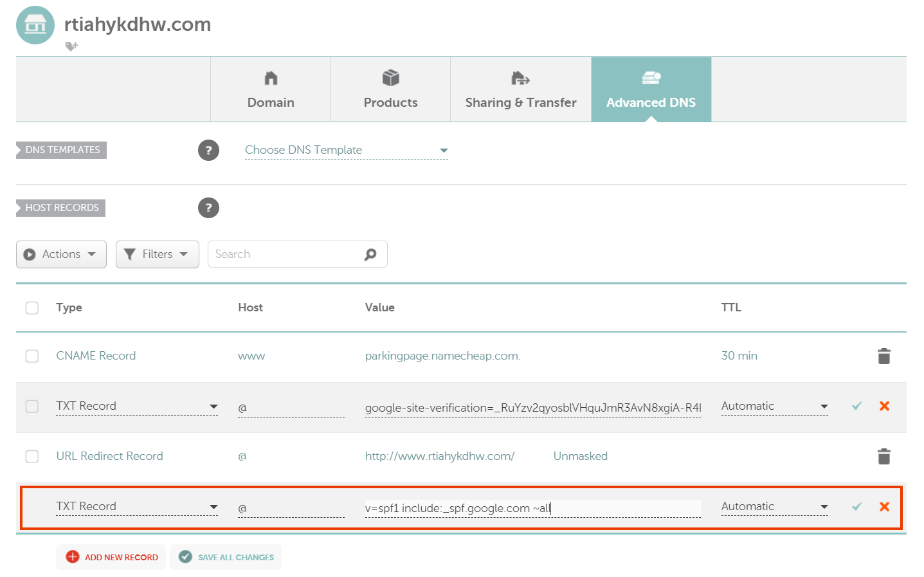Open the Products tab

coord(391,89)
